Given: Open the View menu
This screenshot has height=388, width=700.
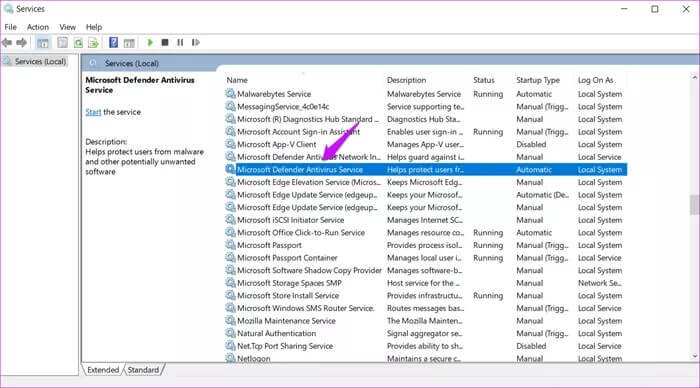Looking at the screenshot, I should tap(67, 27).
